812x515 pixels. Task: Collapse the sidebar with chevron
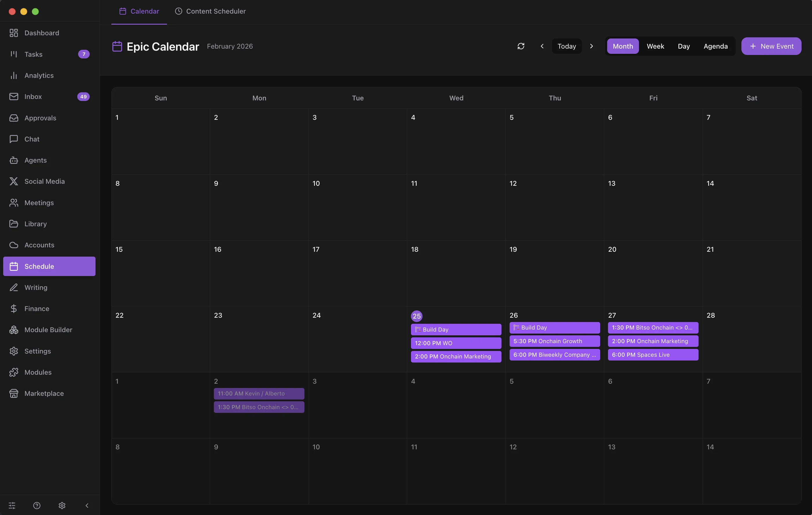[87, 505]
